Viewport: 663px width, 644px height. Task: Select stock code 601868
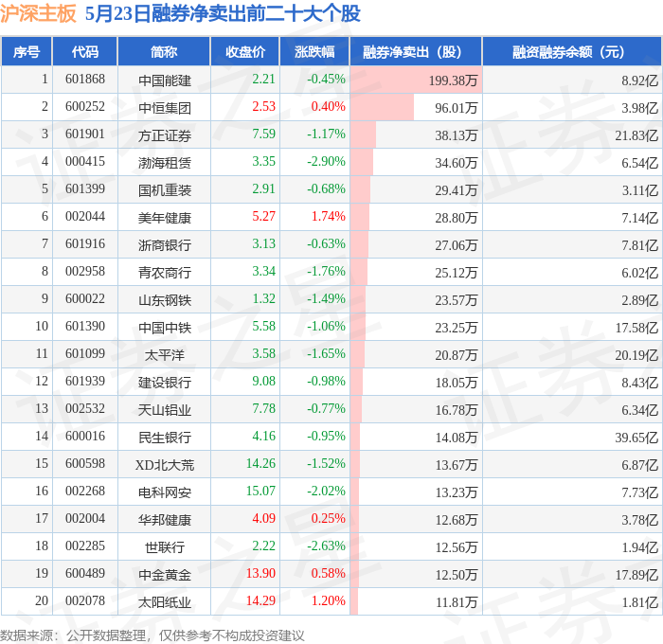point(85,79)
